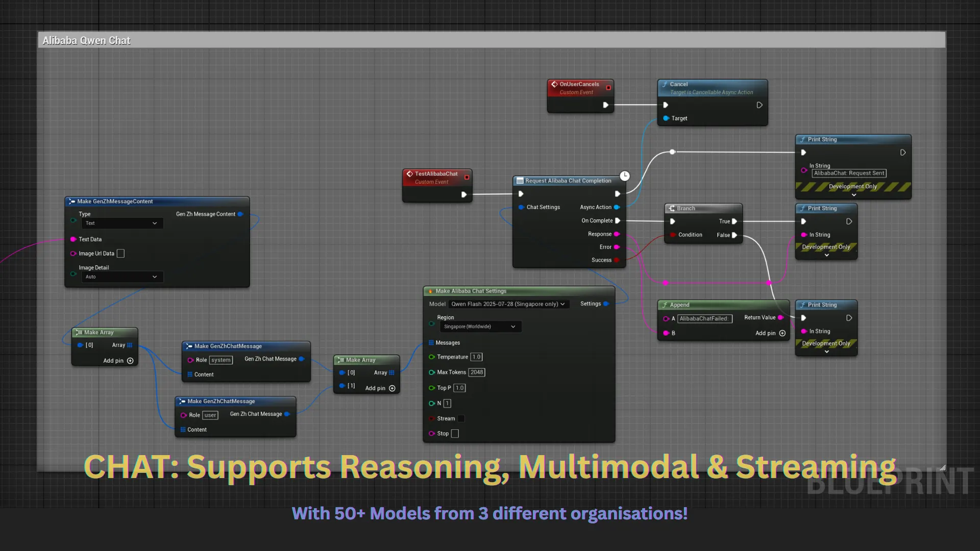Image resolution: width=980 pixels, height=551 pixels.
Task: Click the Branch node True execution pin
Action: (x=734, y=221)
